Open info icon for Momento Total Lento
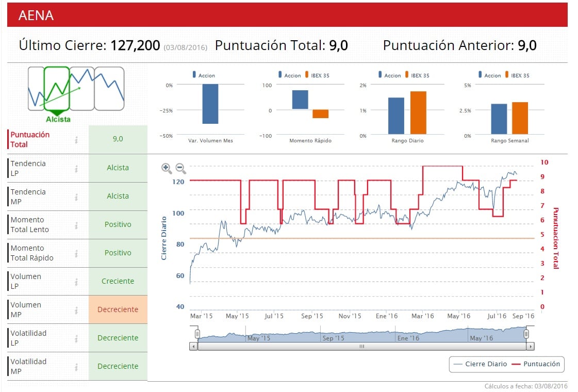This screenshot has height=392, width=578. pyautogui.click(x=76, y=225)
